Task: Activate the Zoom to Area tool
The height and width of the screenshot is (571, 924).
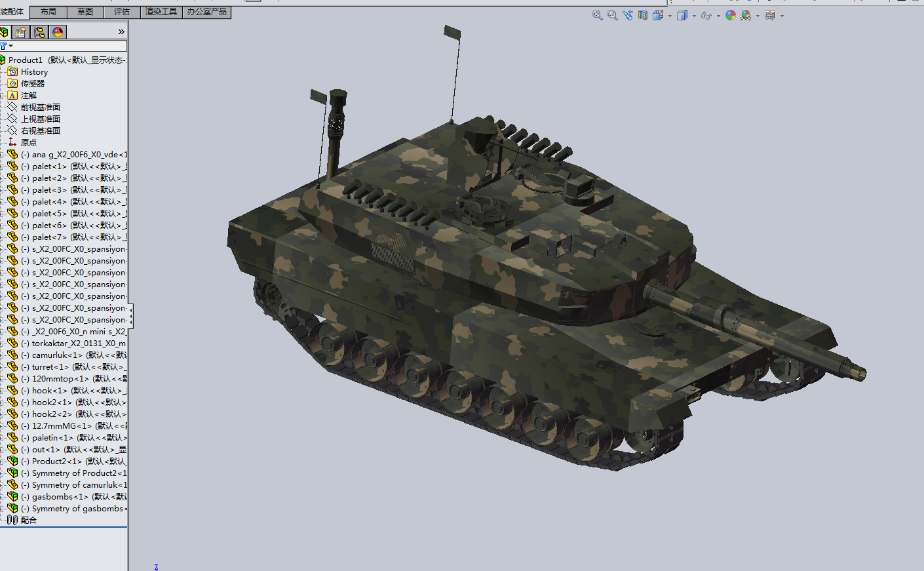Action: click(612, 15)
